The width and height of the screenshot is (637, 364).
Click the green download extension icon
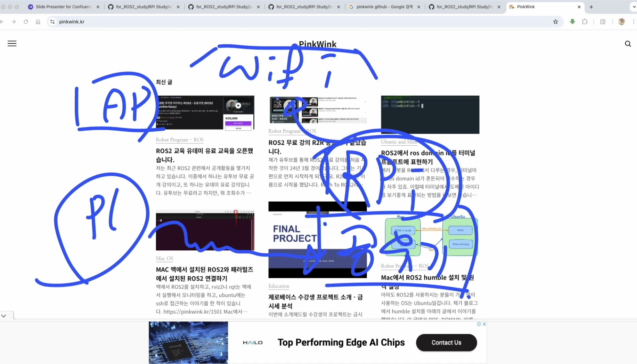pos(572,22)
